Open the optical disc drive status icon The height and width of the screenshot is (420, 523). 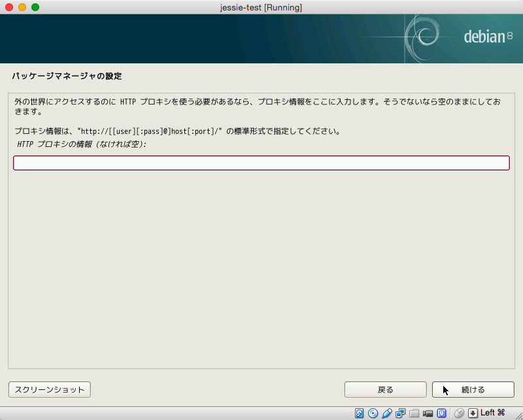click(x=373, y=413)
